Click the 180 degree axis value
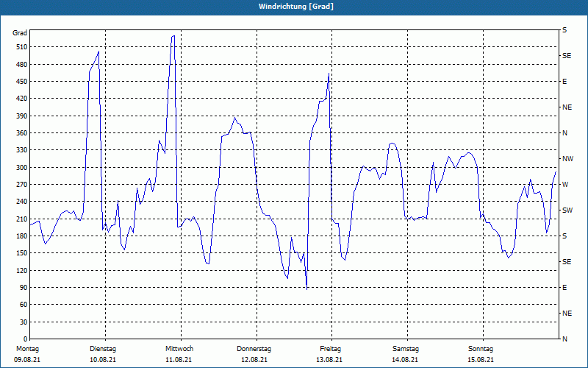 22,236
